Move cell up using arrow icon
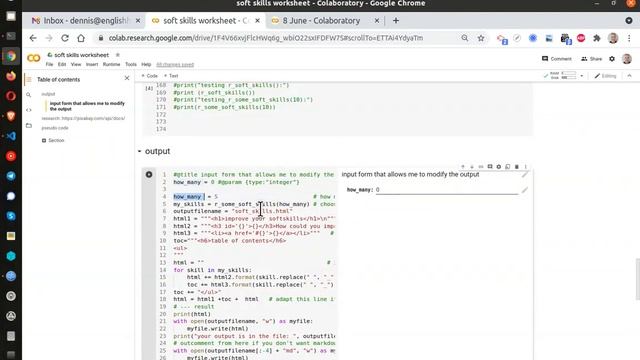This screenshot has height=360, width=640. click(x=463, y=167)
